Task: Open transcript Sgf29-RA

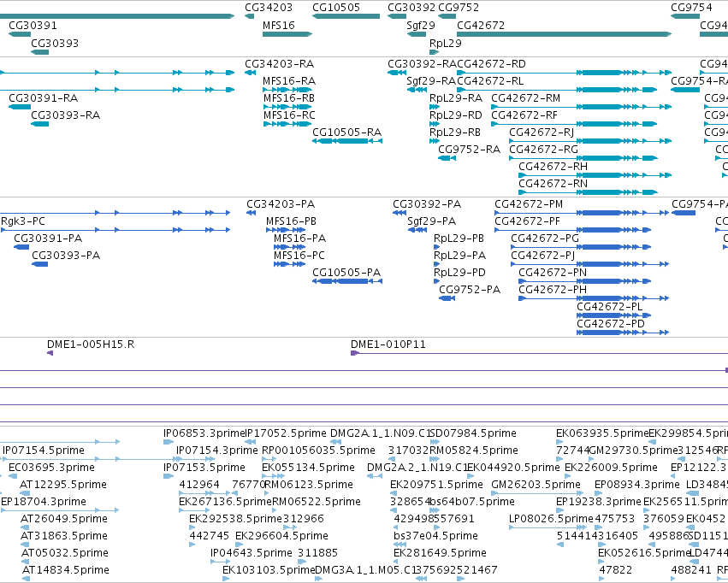Action: (431, 80)
